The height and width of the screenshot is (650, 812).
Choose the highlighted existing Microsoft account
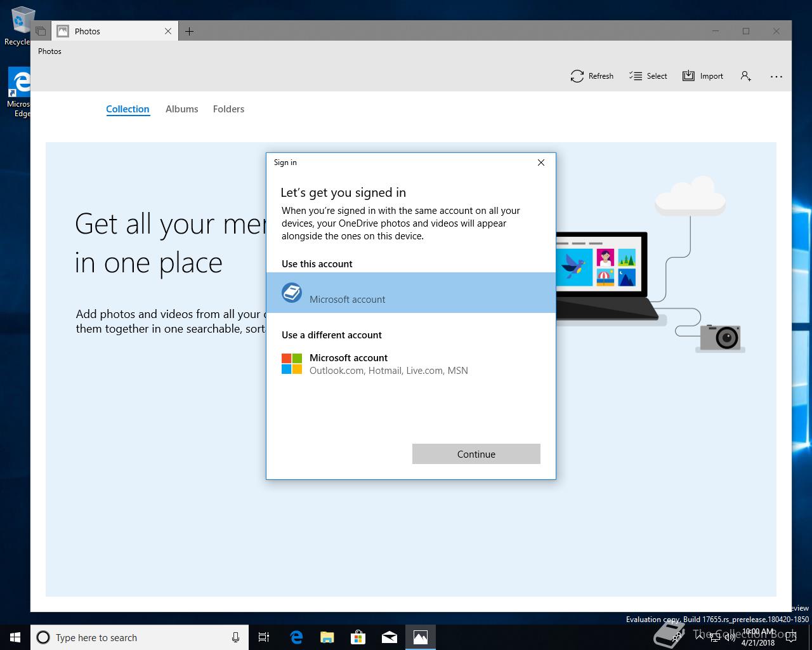[411, 293]
